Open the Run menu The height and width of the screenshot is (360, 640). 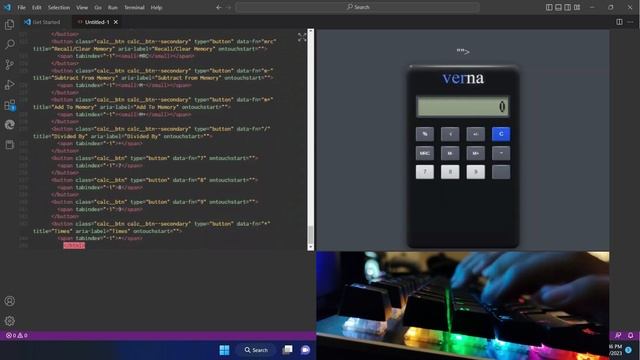tap(113, 7)
